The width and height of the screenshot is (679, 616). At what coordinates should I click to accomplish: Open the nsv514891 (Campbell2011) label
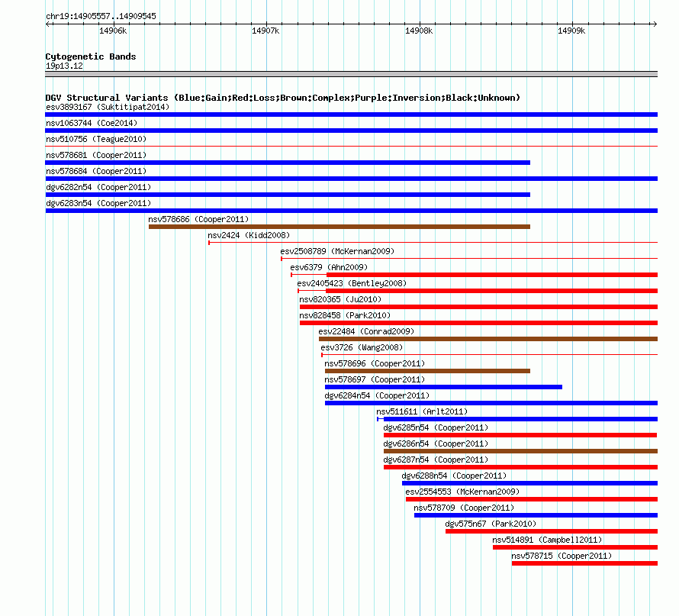547,540
